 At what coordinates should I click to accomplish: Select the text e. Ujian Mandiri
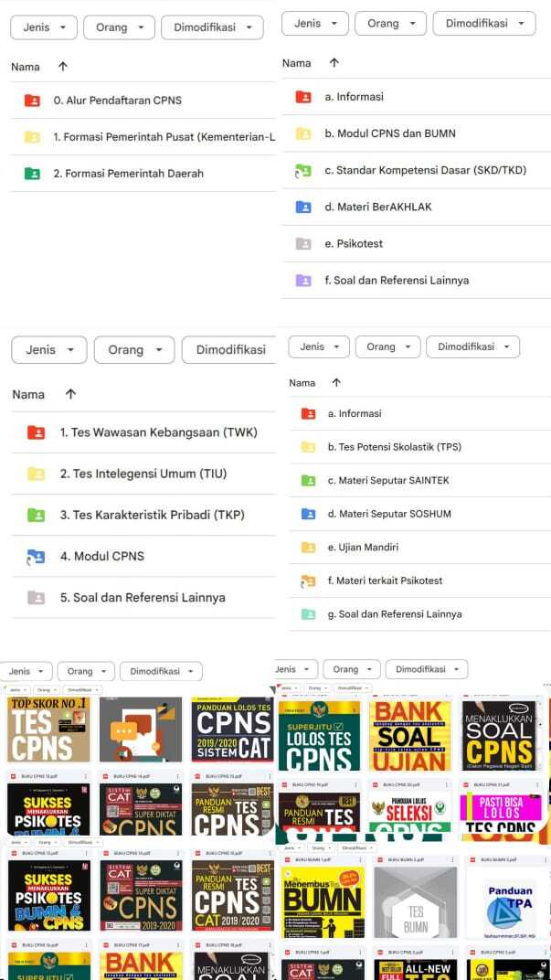[363, 548]
